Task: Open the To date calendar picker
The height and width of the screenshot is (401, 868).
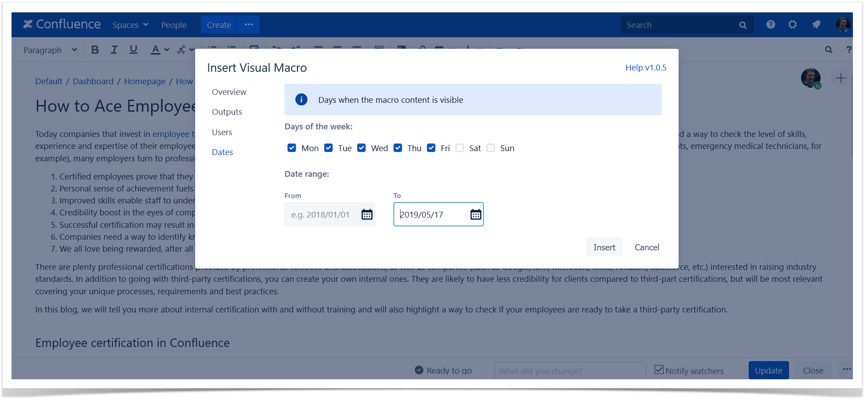Action: coord(475,215)
